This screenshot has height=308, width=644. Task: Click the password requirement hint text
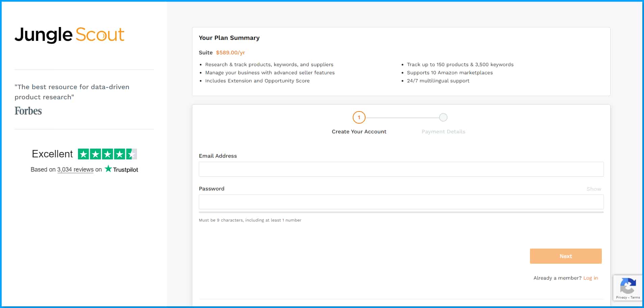pos(250,220)
